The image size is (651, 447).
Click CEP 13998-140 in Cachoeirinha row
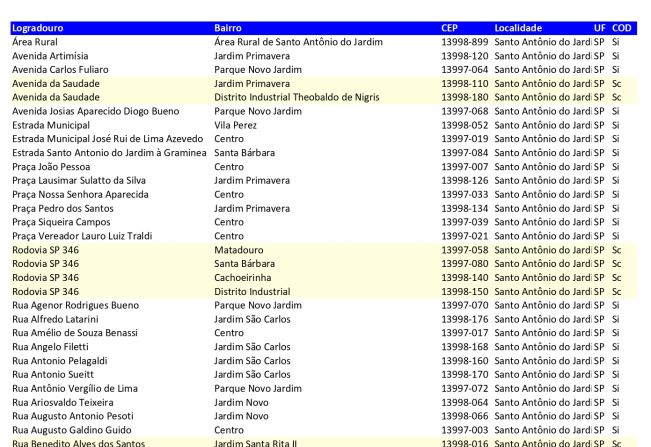[x=464, y=277]
